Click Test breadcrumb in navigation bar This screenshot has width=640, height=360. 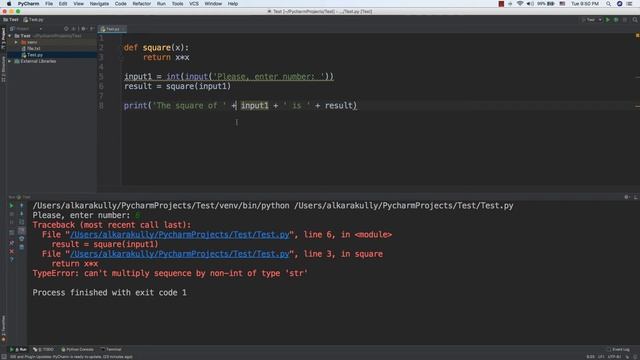coord(11,20)
